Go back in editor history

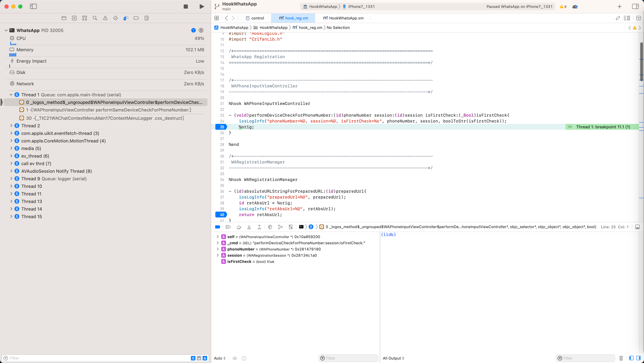point(226,18)
